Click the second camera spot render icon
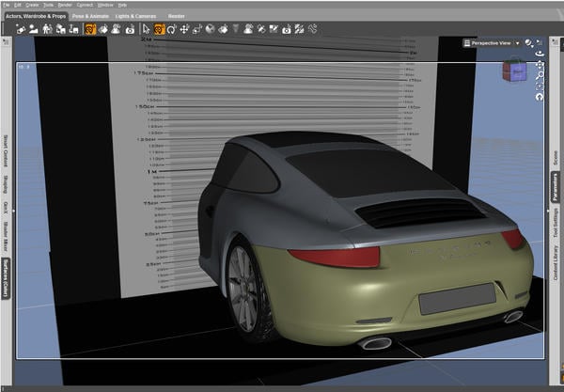This screenshot has height=392, width=564. (287, 29)
